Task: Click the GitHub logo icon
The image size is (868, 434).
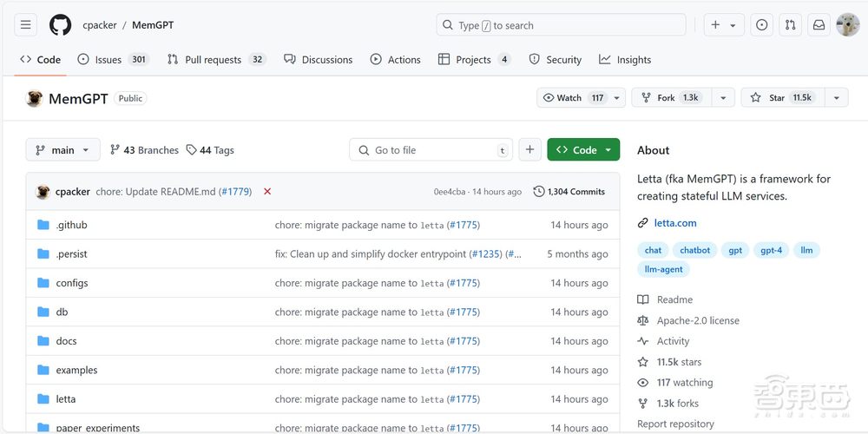Action: click(60, 25)
